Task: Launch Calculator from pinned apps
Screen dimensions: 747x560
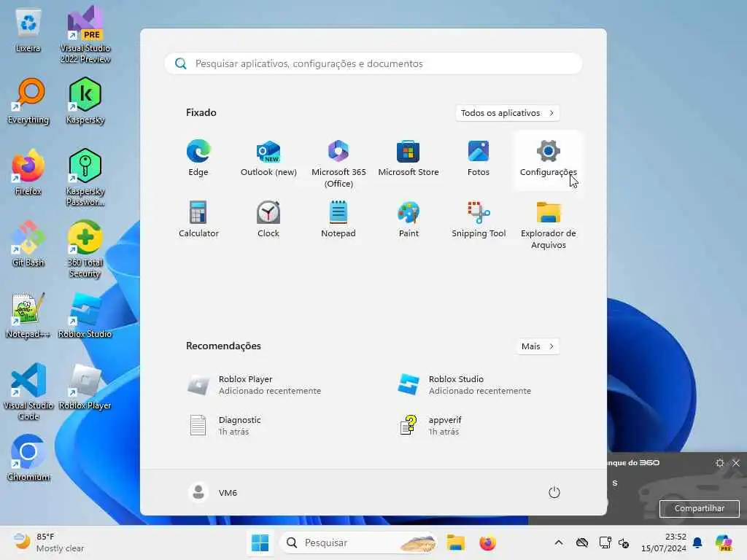Action: [x=198, y=220]
